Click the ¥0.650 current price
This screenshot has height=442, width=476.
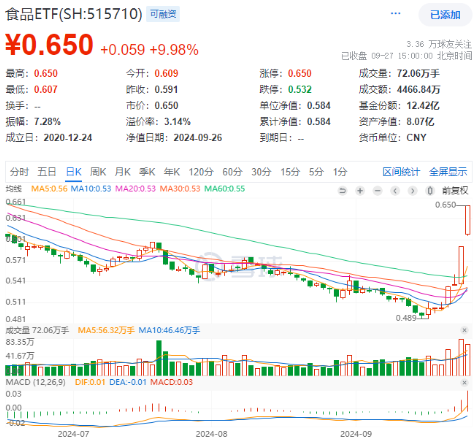click(49, 44)
